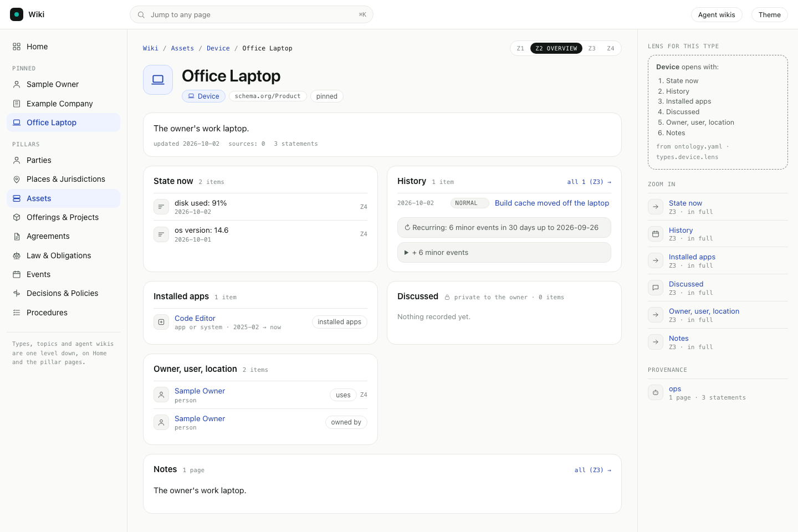Viewport: 798px width, 532px height.
Task: Open the Build cache moved off the laptop link
Action: [x=552, y=203]
